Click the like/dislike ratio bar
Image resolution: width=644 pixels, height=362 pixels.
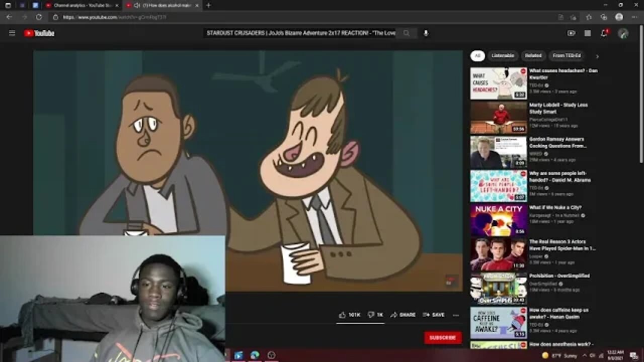coord(360,323)
